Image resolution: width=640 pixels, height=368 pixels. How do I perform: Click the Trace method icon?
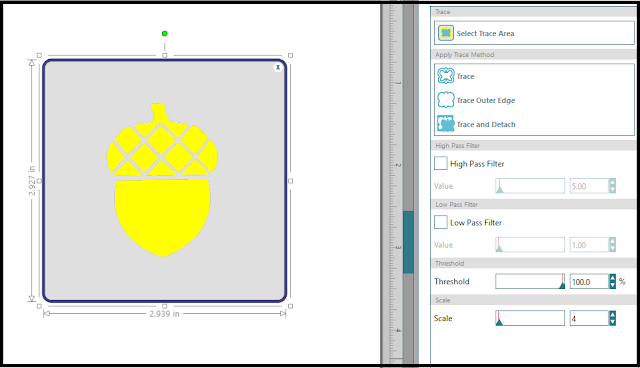(x=446, y=76)
